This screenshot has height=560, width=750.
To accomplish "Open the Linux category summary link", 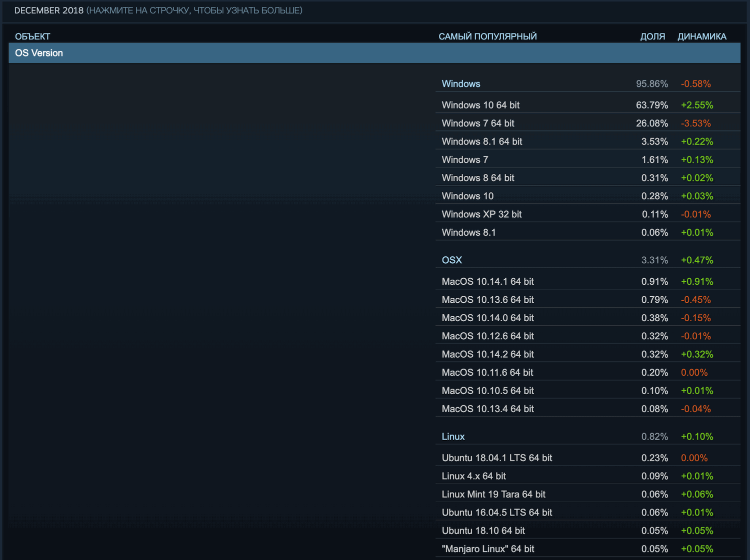I will click(x=452, y=436).
